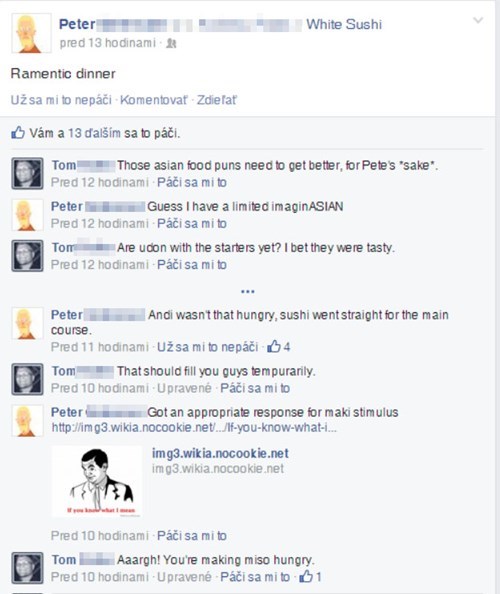
Task: Open the '13 ďalším' likers list
Action: (94, 133)
